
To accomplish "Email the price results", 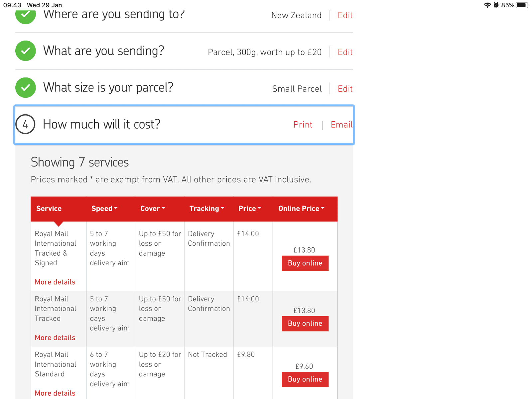I will [x=341, y=125].
